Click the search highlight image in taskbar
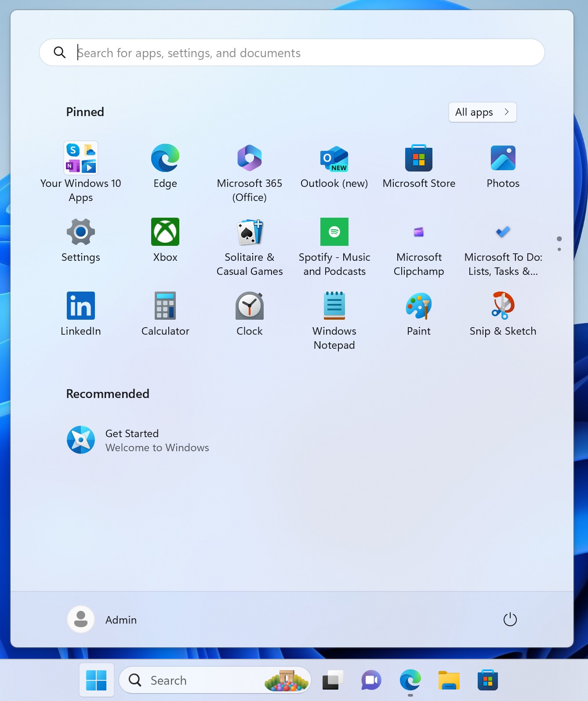 (287, 680)
